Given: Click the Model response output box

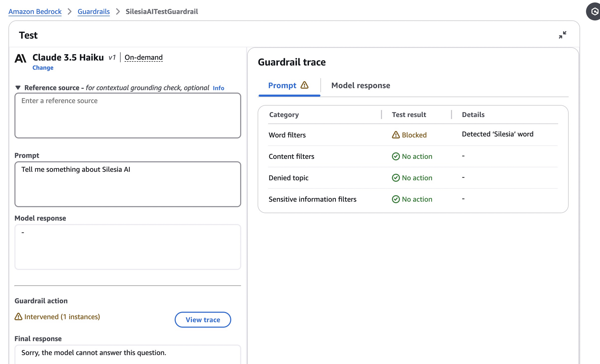Looking at the screenshot, I should [128, 247].
